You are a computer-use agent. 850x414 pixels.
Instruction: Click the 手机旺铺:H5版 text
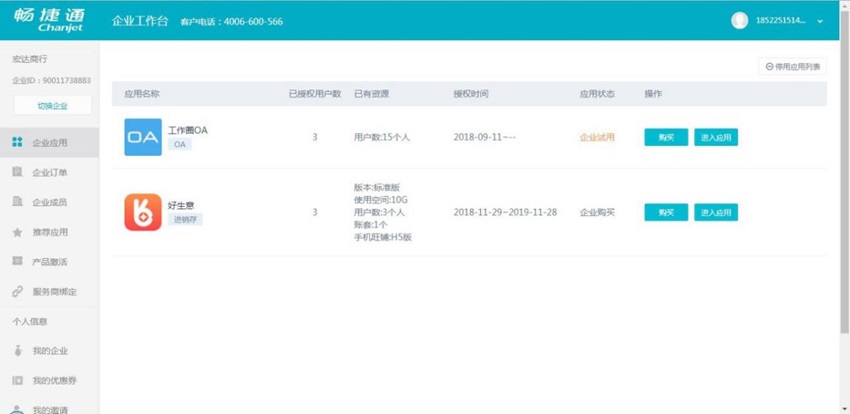(x=383, y=237)
